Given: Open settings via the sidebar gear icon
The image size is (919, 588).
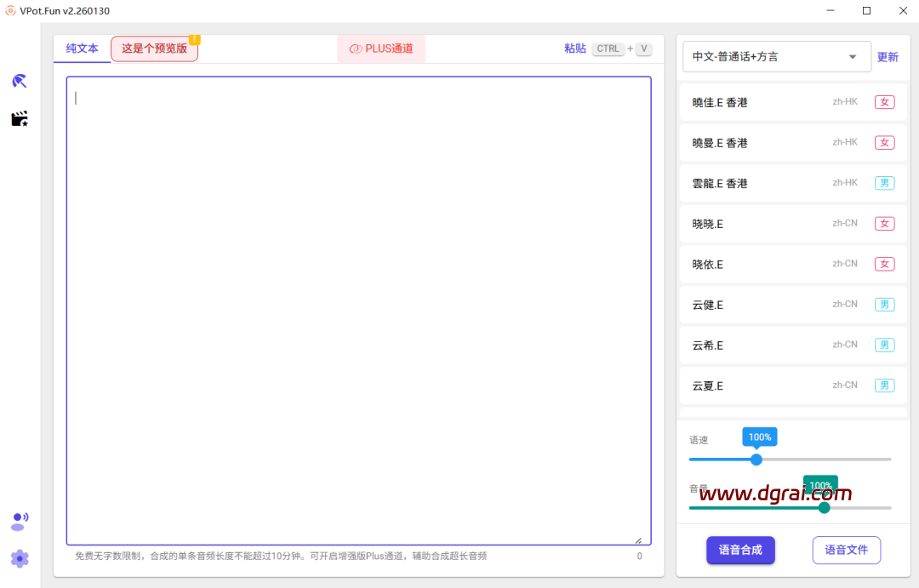Looking at the screenshot, I should [x=20, y=558].
